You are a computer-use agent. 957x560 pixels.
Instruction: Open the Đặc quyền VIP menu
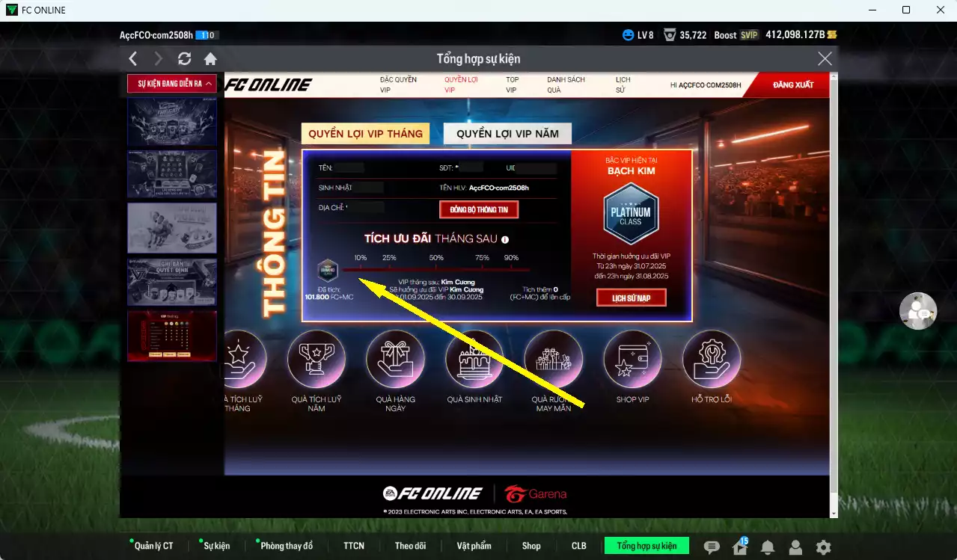398,84
